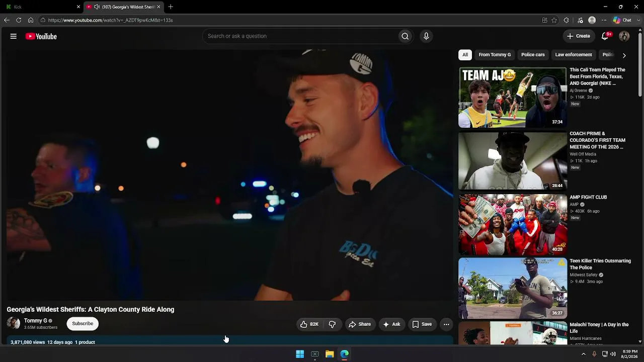Screen dimensions: 644x362
Task: Filter recommendations by Police cars
Action: coord(533,55)
